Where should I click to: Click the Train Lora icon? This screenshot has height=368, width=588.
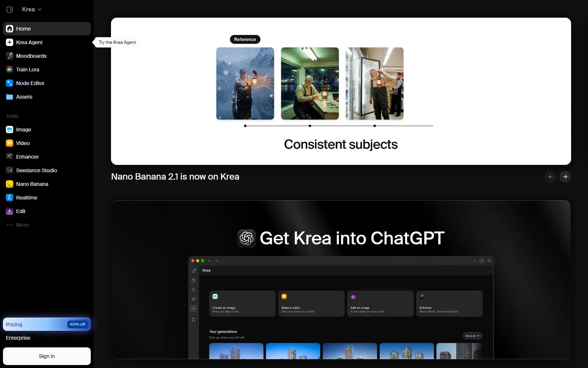[x=10, y=70]
